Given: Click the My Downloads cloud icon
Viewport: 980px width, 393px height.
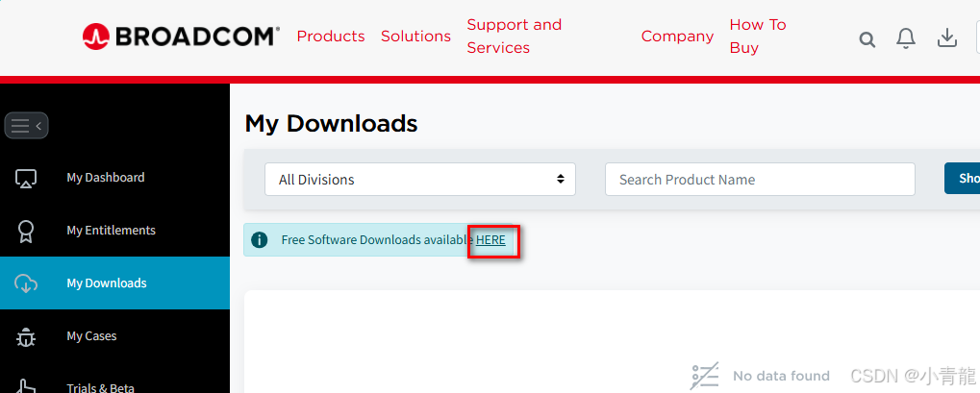Looking at the screenshot, I should point(26,283).
